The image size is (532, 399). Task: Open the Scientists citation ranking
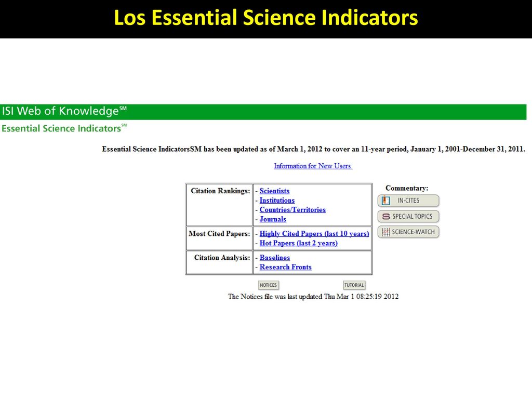tap(274, 191)
